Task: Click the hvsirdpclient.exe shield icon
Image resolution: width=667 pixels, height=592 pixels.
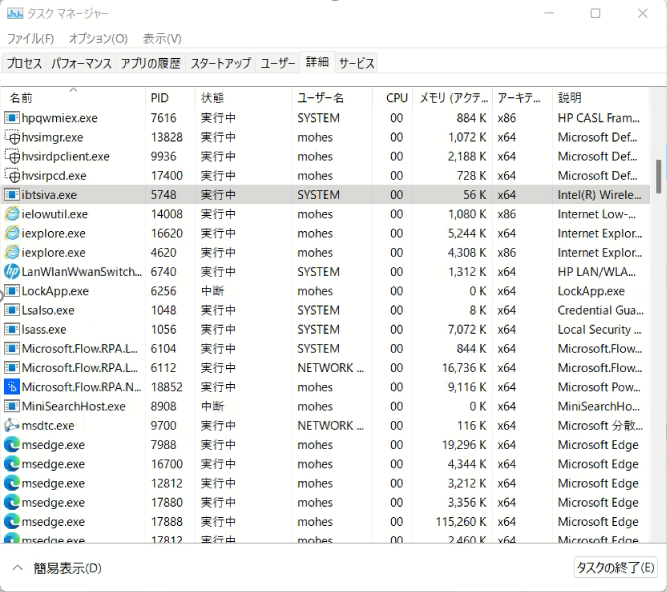Action: click(12, 156)
